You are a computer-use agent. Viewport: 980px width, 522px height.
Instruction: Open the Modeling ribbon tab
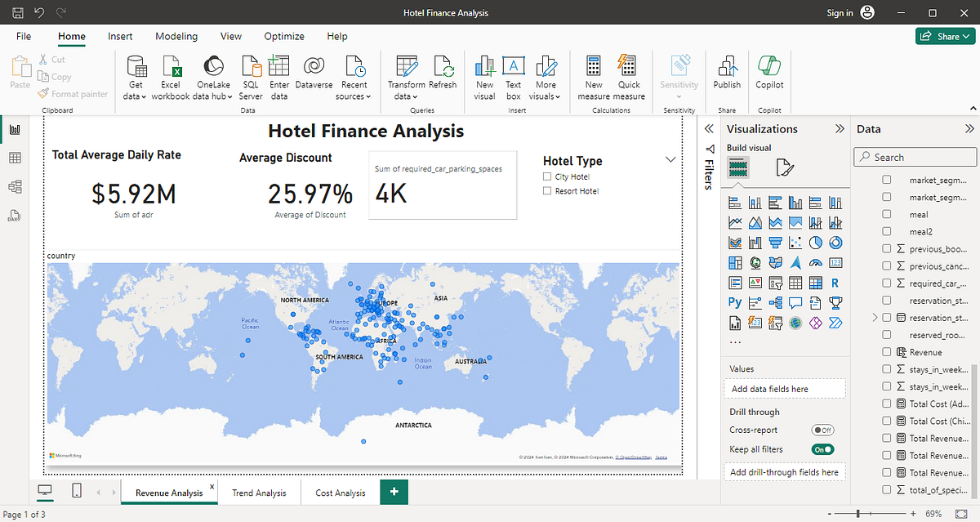(x=176, y=36)
